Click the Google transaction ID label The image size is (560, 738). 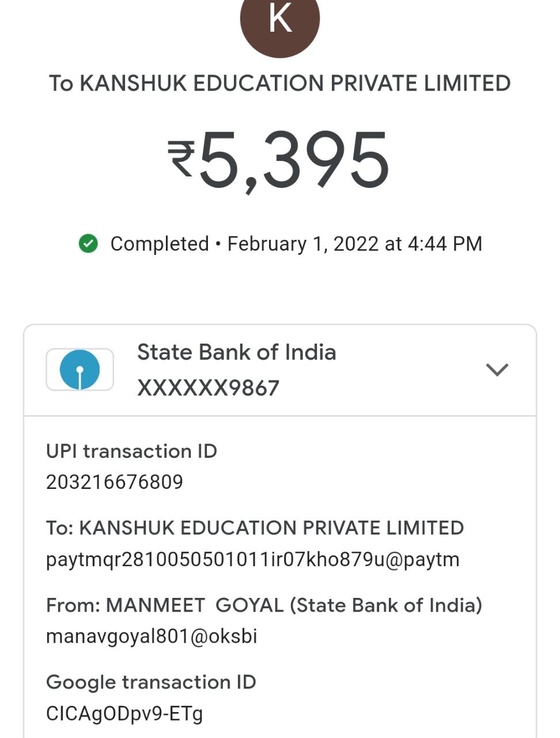coord(151,682)
